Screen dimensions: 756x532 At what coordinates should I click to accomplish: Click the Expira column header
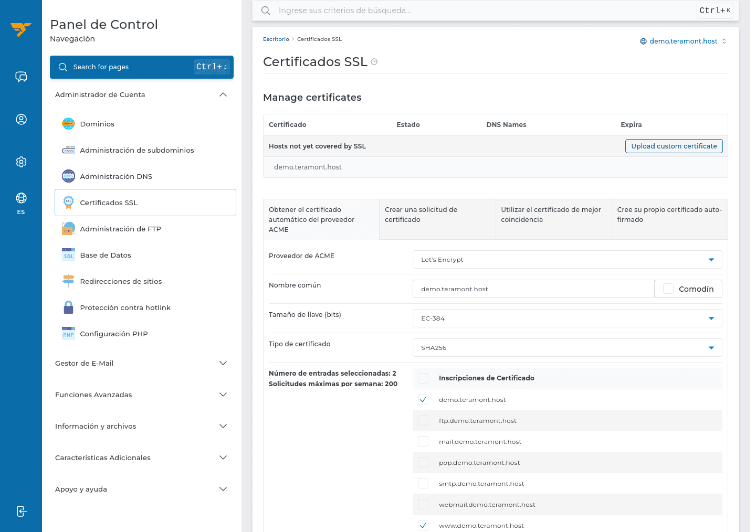pyautogui.click(x=631, y=125)
